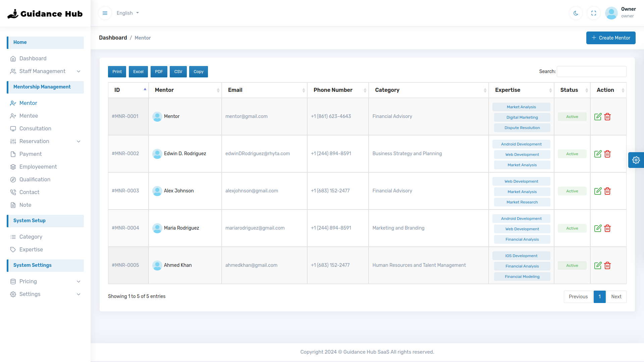Image resolution: width=644 pixels, height=362 pixels.
Task: Click the Create Mentor button
Action: pyautogui.click(x=610, y=38)
